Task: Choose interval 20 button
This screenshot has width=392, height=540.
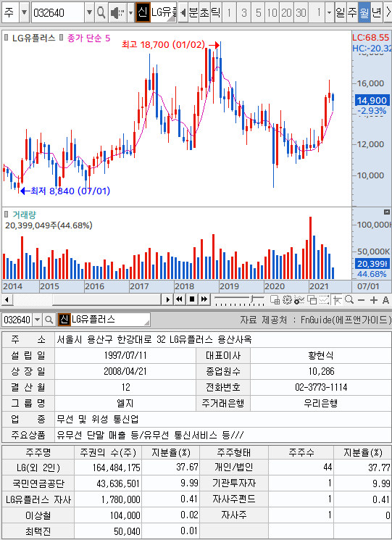Action: [x=286, y=13]
